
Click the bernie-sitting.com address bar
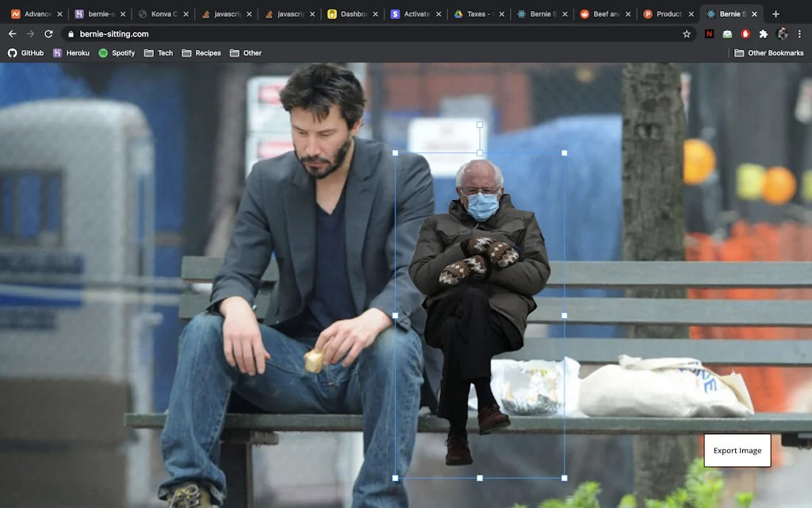pos(127,34)
